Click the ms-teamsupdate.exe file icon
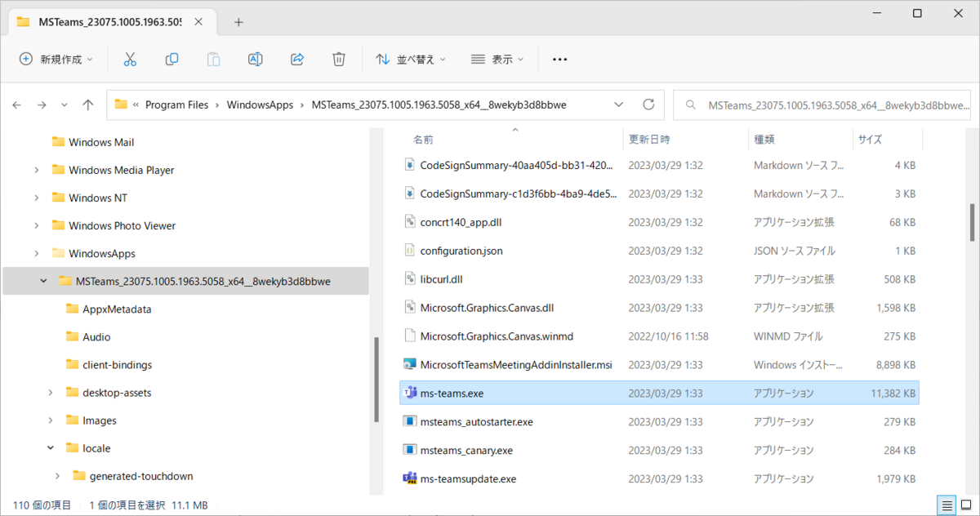 pos(410,478)
